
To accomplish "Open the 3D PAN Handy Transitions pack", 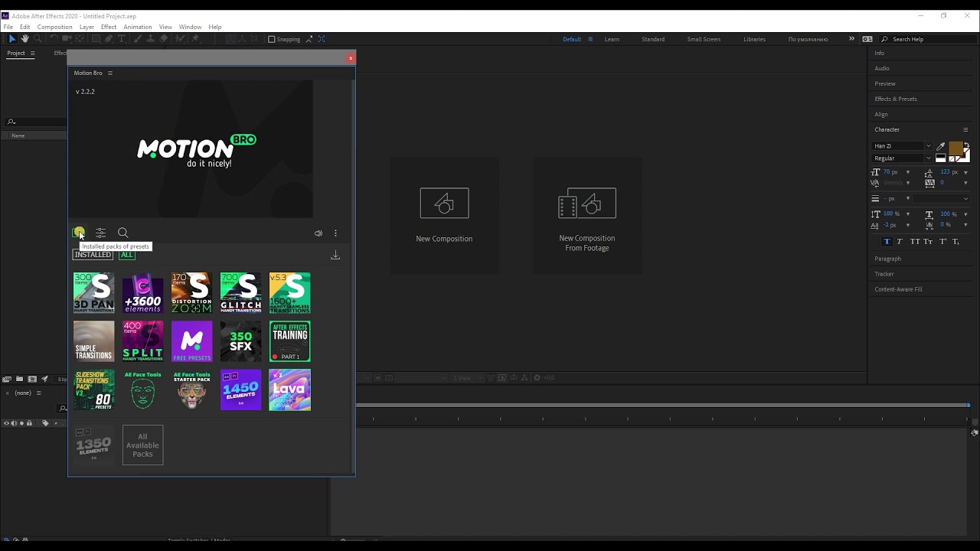I will (93, 292).
